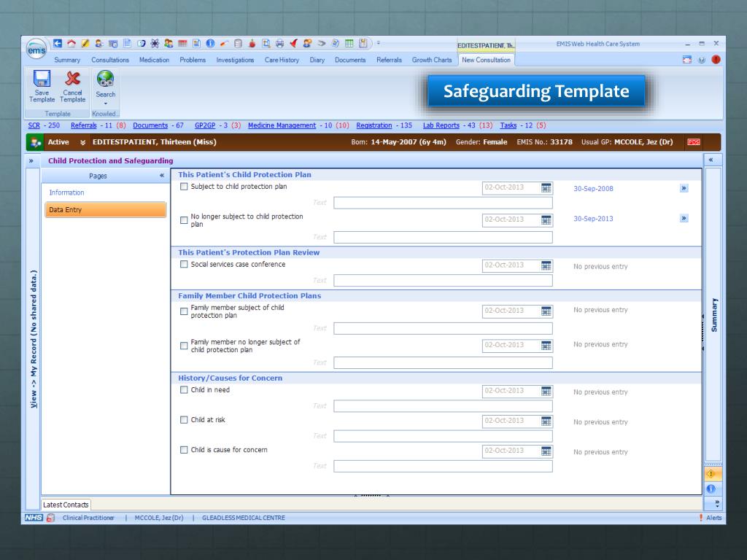
Task: Click the Latest Contacts tab
Action: point(66,505)
